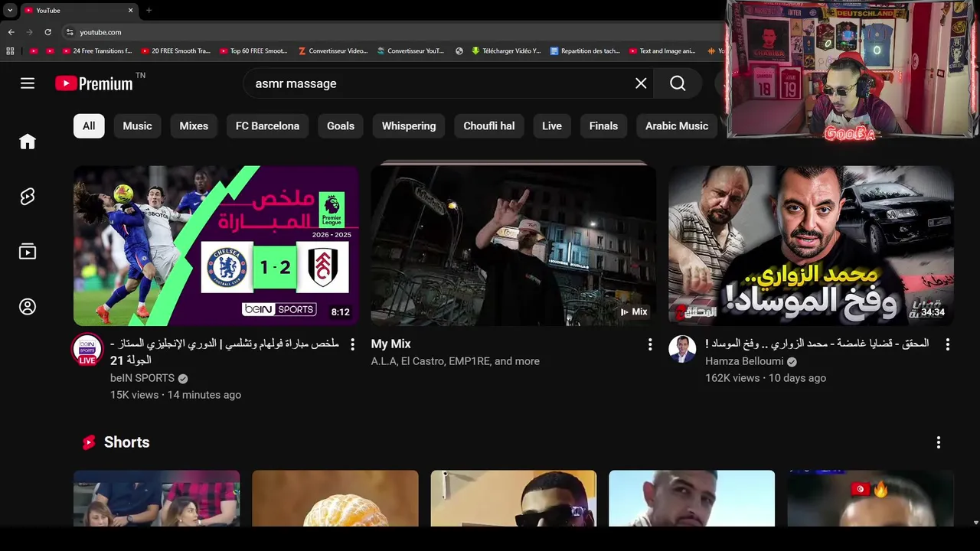980x551 pixels.
Task: Select the Music filter chip
Action: coord(138,126)
